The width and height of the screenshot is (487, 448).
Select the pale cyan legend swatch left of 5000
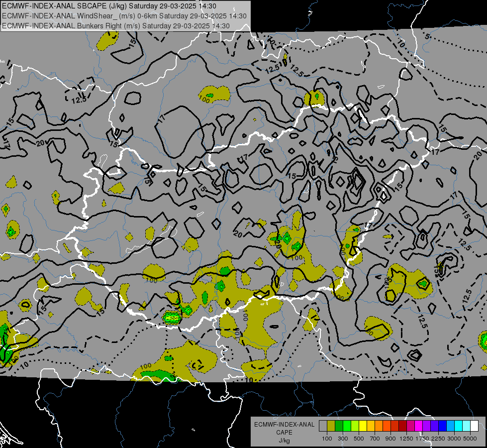pyautogui.click(x=467, y=426)
